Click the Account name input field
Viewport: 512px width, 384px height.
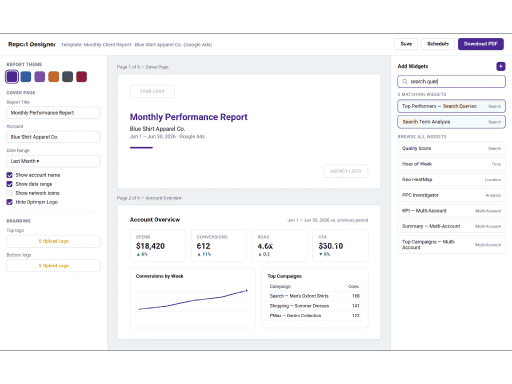53,137
